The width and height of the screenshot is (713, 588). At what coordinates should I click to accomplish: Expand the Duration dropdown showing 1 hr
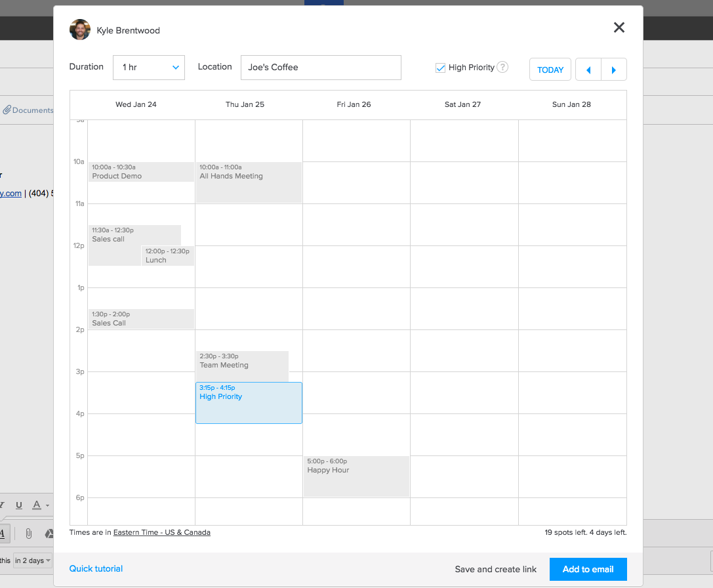pos(148,67)
